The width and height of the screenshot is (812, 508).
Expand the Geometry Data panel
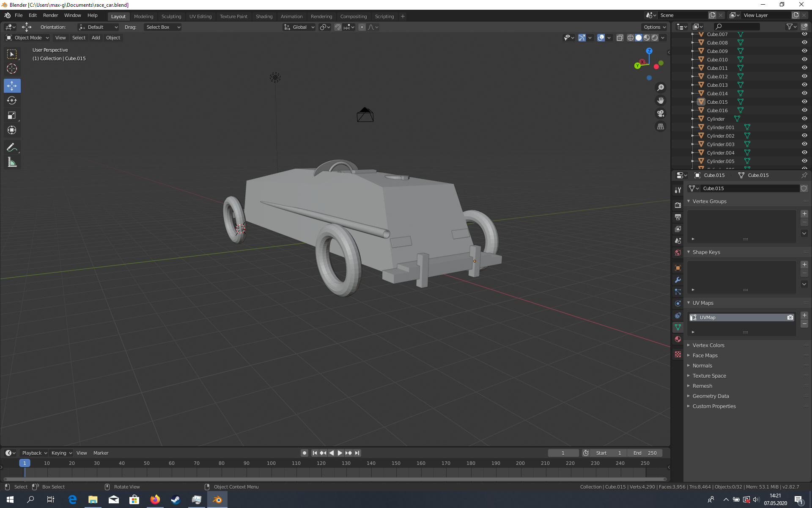pyautogui.click(x=710, y=396)
